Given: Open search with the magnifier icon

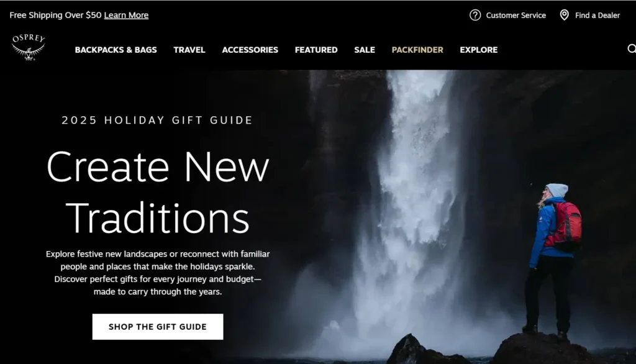Looking at the screenshot, I should pos(632,49).
